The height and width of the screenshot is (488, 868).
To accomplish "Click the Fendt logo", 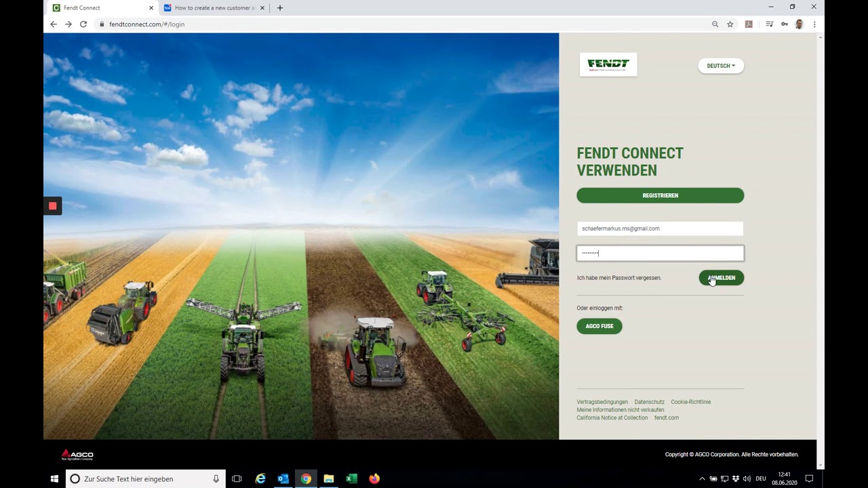I will click(x=608, y=64).
